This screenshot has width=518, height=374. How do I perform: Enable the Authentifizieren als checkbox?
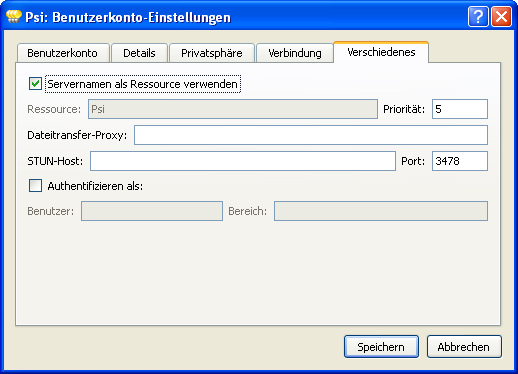point(35,186)
